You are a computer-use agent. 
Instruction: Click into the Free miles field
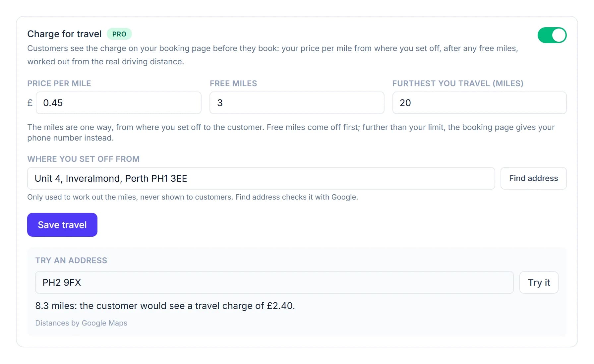(x=297, y=103)
